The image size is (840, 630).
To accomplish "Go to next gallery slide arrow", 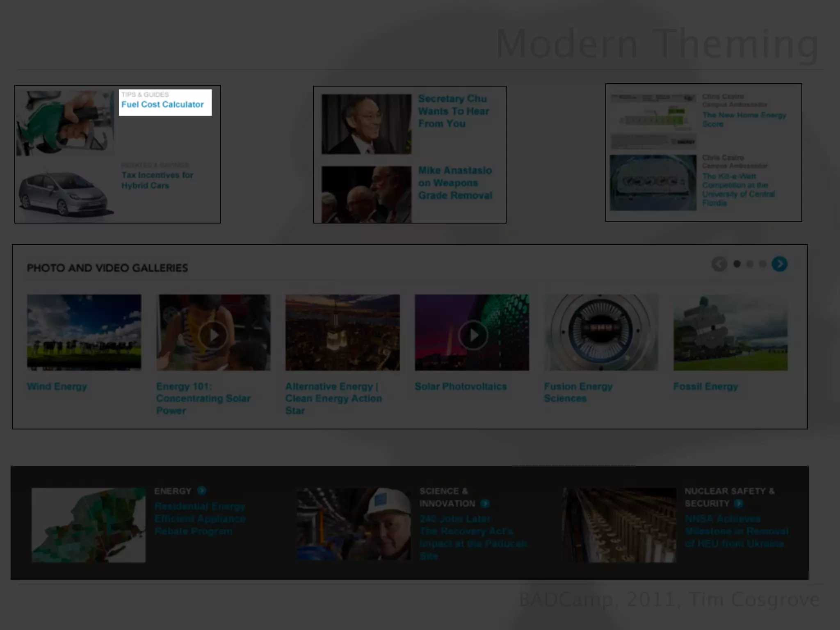I will [779, 264].
